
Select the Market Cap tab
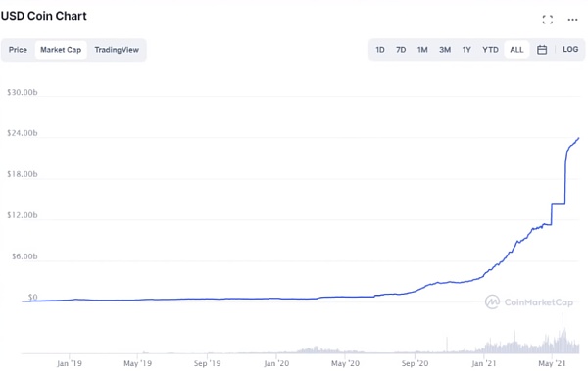click(x=61, y=50)
